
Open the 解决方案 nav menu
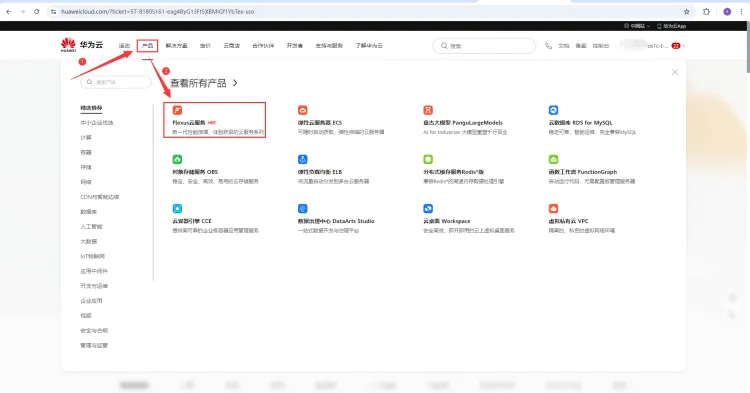[x=176, y=46]
